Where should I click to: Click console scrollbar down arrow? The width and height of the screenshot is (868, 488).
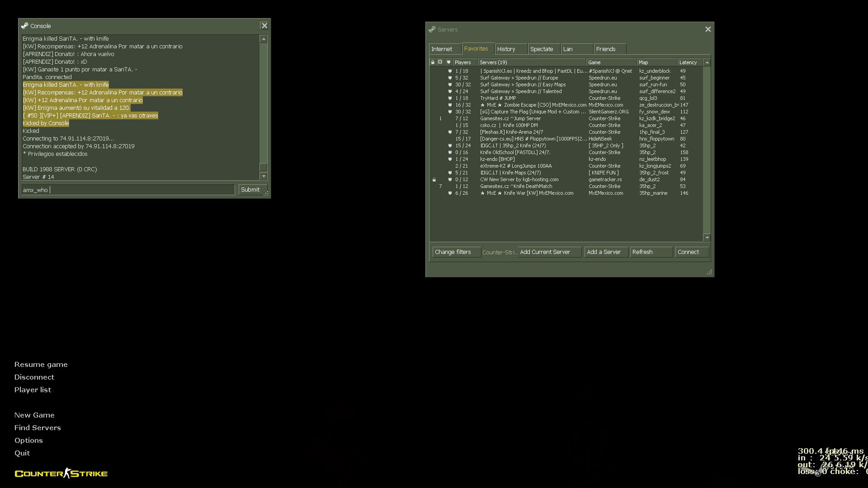264,176
